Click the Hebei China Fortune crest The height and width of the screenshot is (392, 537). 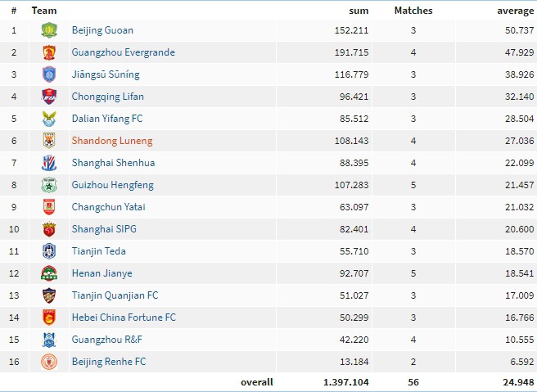[x=49, y=318]
